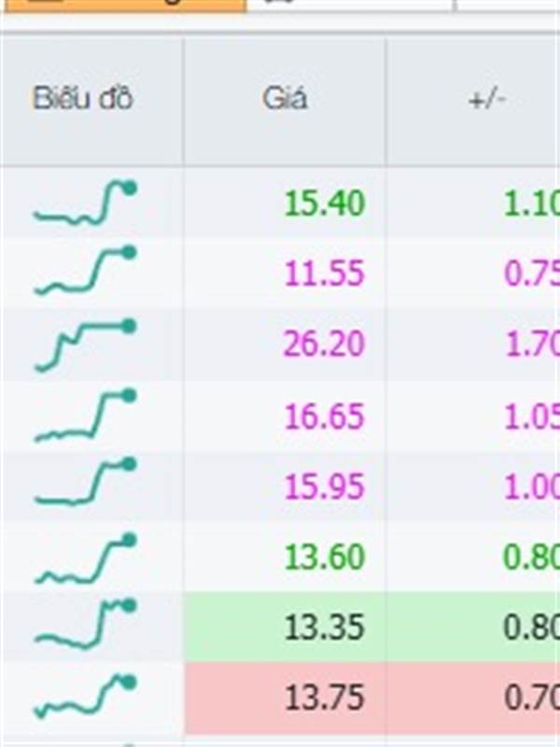Click the price value 26.20
The height and width of the screenshot is (747, 560).
[324, 345]
